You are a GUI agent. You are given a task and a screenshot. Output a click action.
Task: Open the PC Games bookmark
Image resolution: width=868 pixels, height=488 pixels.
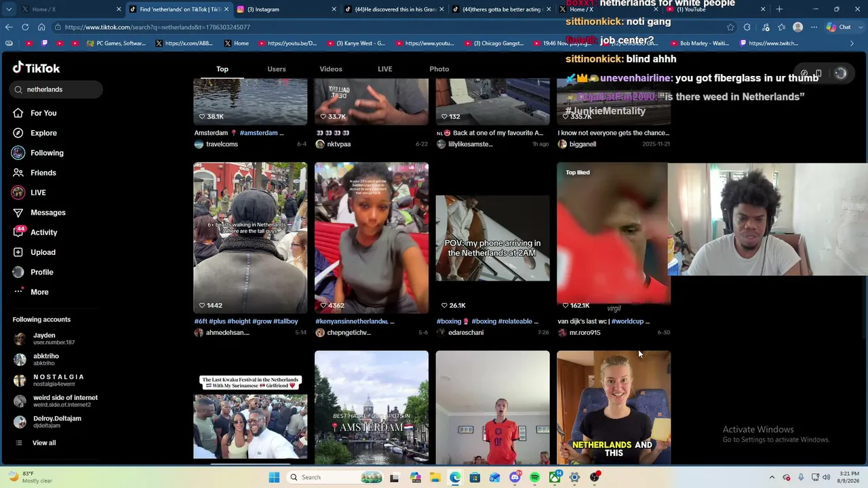(x=117, y=43)
